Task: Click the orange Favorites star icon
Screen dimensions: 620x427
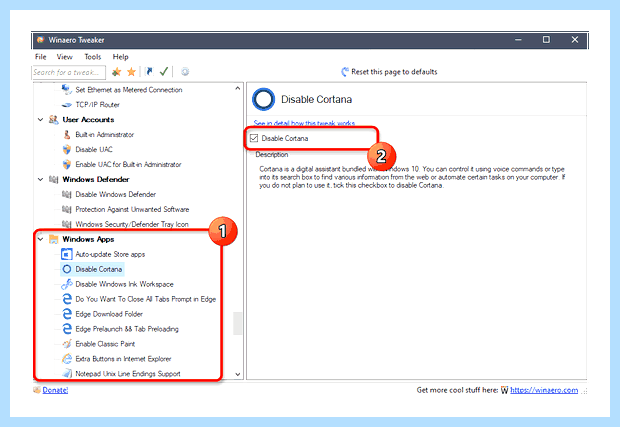Action: [131, 72]
